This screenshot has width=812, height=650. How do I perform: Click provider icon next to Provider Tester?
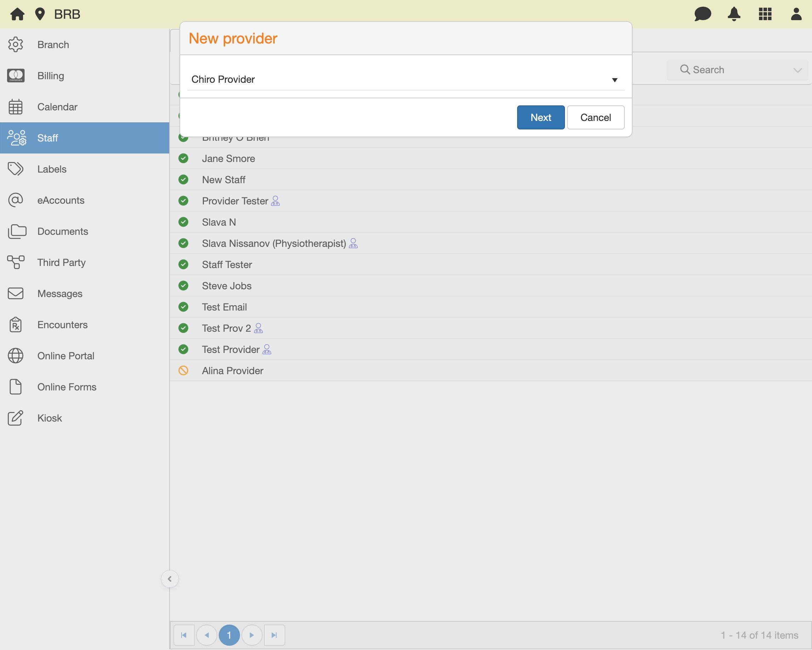coord(275,201)
